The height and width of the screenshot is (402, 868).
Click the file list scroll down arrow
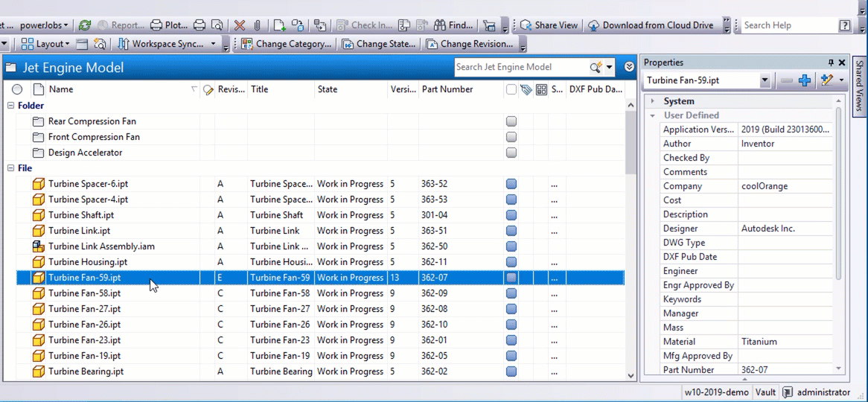(631, 375)
